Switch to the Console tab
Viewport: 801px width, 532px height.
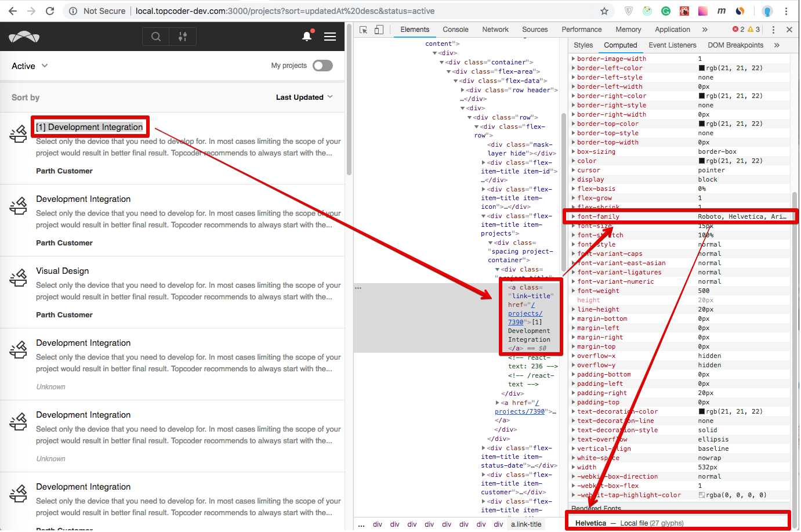(x=455, y=30)
